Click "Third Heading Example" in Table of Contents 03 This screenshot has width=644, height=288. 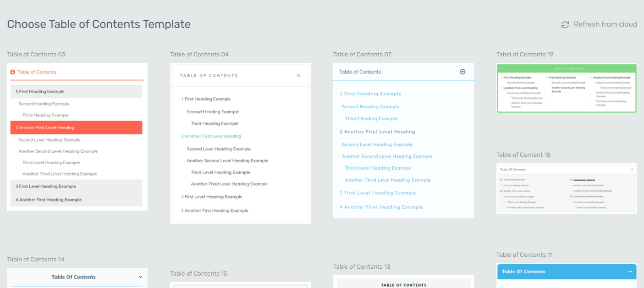[45, 115]
